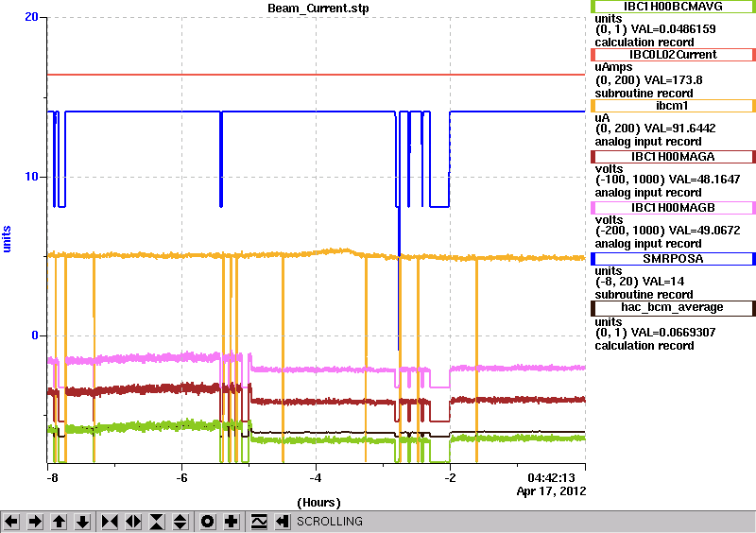
Task: Click the 20 tick label on y-axis
Action: tap(31, 17)
